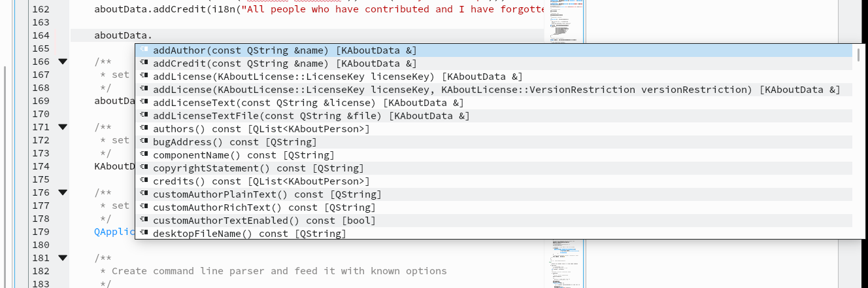Click function icon beside addCredit completion
Viewport: 868px width, 288px height.
tap(144, 63)
